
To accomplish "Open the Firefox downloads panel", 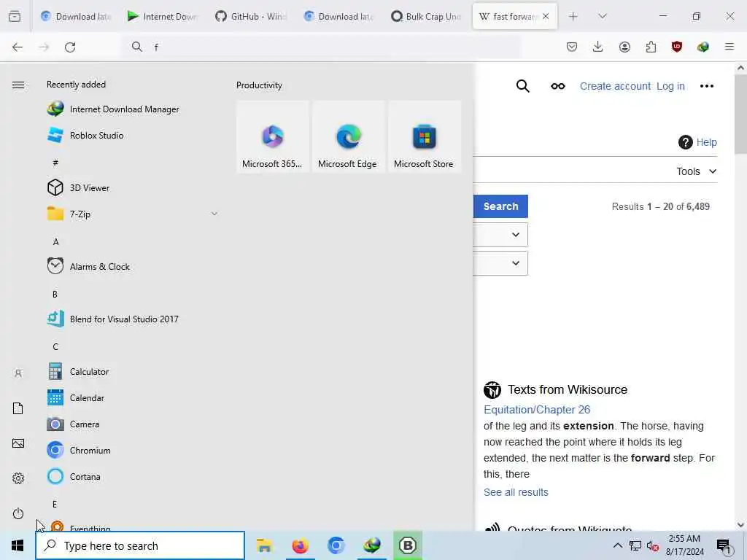I will pyautogui.click(x=598, y=47).
